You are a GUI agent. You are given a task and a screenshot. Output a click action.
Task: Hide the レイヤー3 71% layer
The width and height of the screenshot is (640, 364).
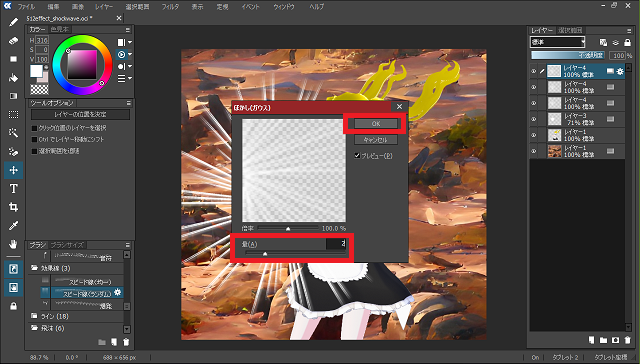(x=534, y=119)
